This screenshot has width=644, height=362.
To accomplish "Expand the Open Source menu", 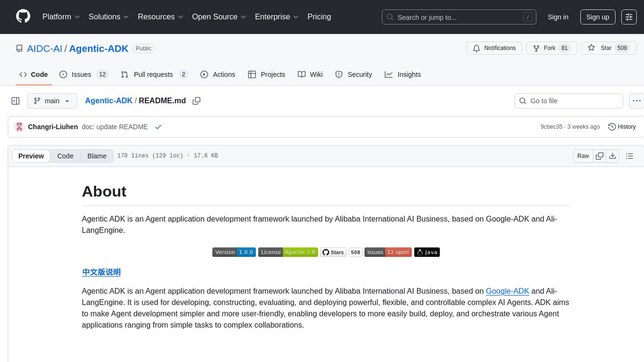I will [x=219, y=17].
